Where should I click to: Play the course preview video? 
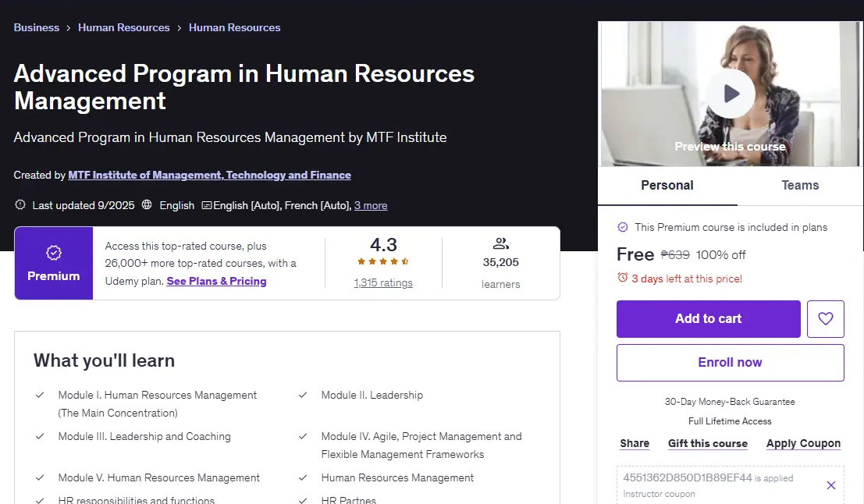pyautogui.click(x=731, y=94)
